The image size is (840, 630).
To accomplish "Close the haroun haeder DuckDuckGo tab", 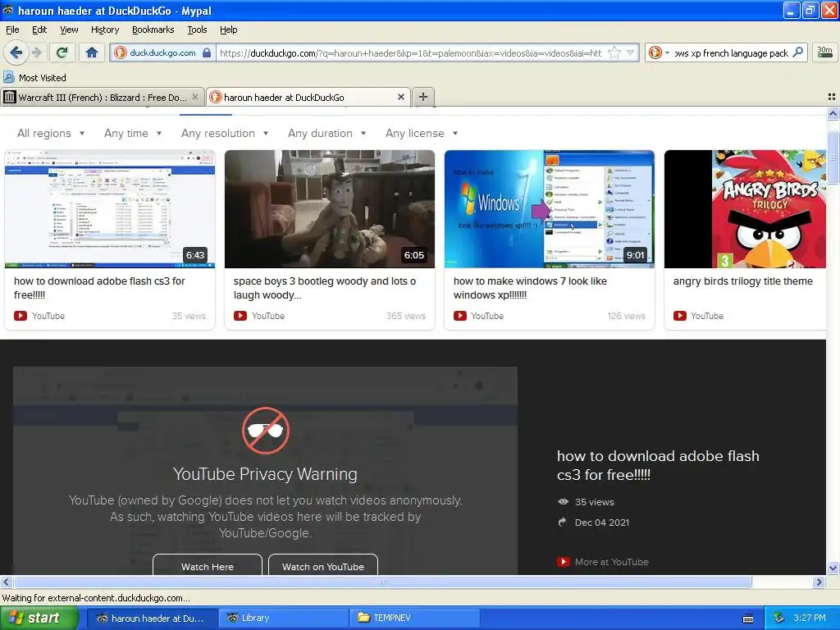I will (x=400, y=97).
